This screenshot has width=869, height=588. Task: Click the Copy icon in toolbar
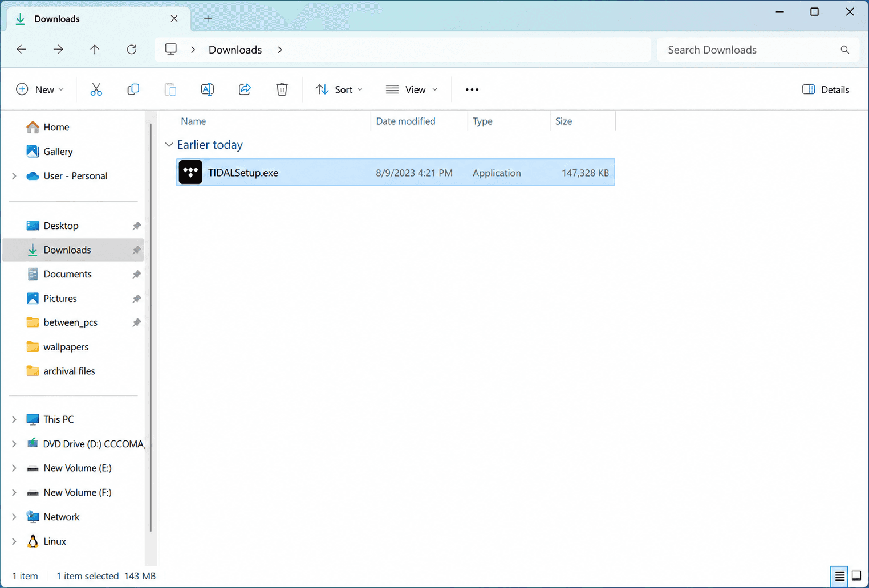133,89
